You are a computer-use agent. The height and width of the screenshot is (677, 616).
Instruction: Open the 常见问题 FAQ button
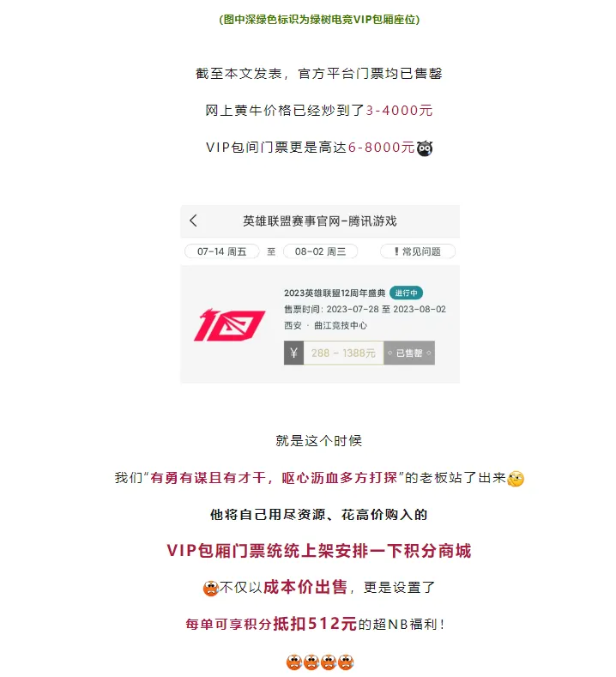(x=418, y=251)
